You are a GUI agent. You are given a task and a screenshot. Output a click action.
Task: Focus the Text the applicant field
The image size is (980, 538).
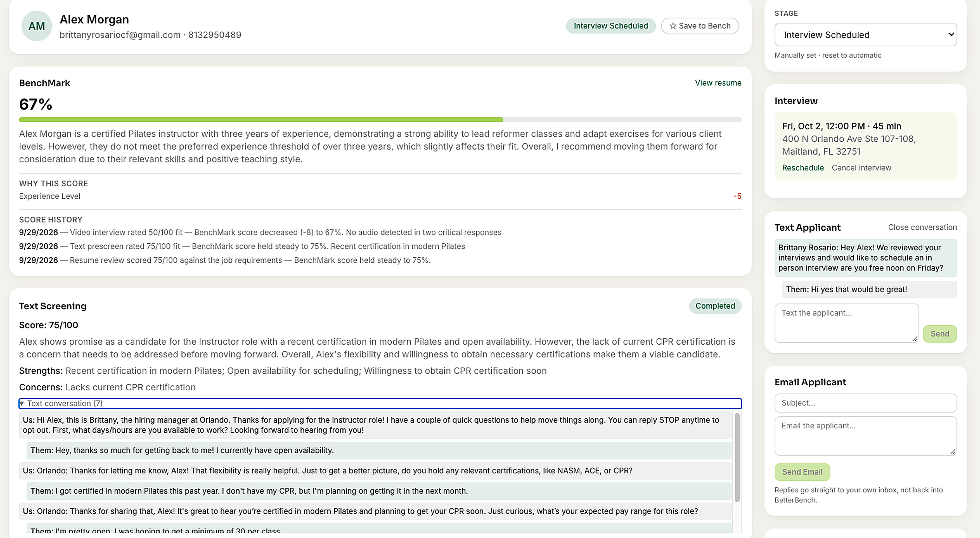(847, 323)
